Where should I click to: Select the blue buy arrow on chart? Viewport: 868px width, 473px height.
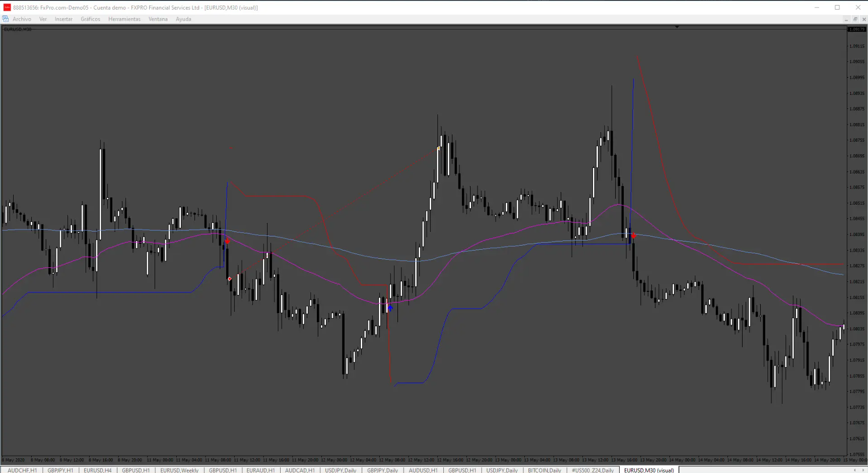(x=390, y=308)
